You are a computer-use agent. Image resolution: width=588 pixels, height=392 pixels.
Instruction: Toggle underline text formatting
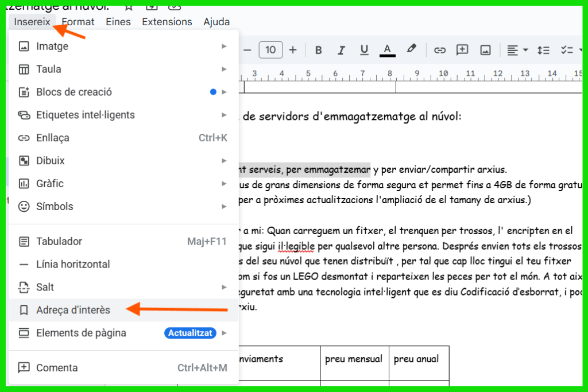364,50
